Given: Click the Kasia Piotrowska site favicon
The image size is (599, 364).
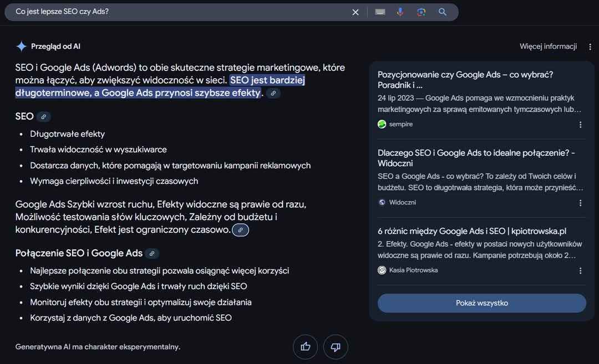Looking at the screenshot, I should (382, 270).
